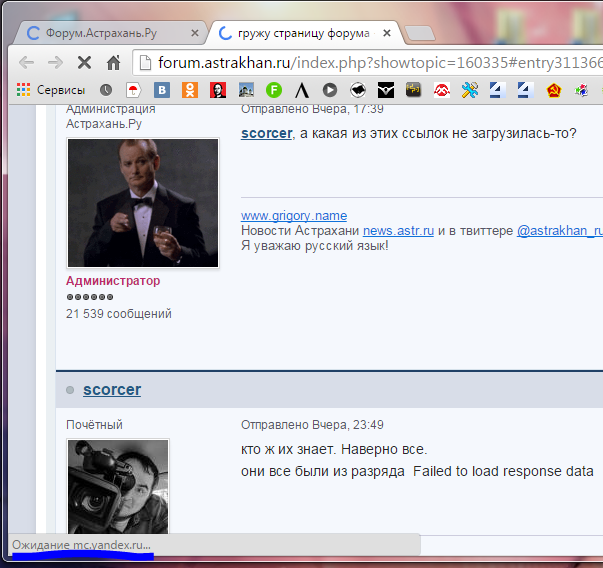
Task: Open the Сервисы apps shortcut
Action: point(51,90)
